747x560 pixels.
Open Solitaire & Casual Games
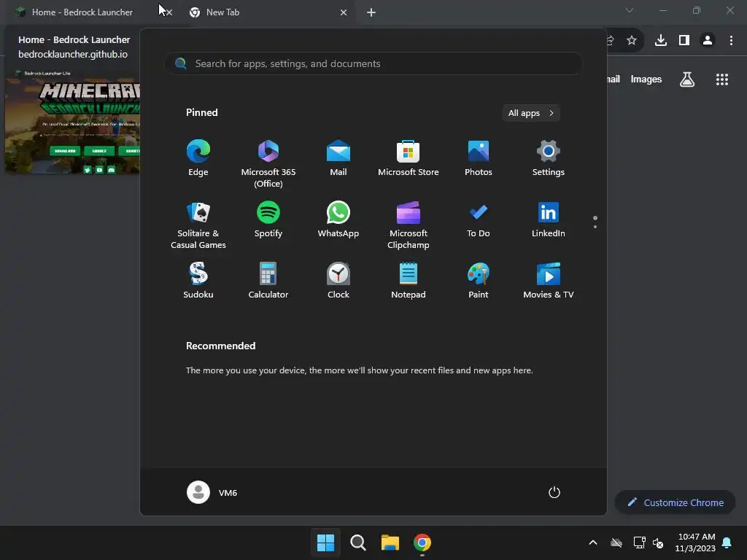pyautogui.click(x=198, y=225)
